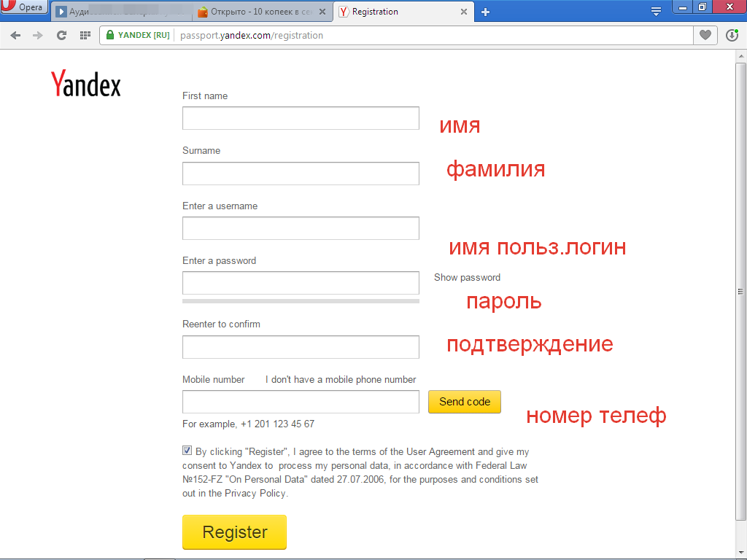
Task: Open the Speed Dial grid icon
Action: tap(85, 35)
